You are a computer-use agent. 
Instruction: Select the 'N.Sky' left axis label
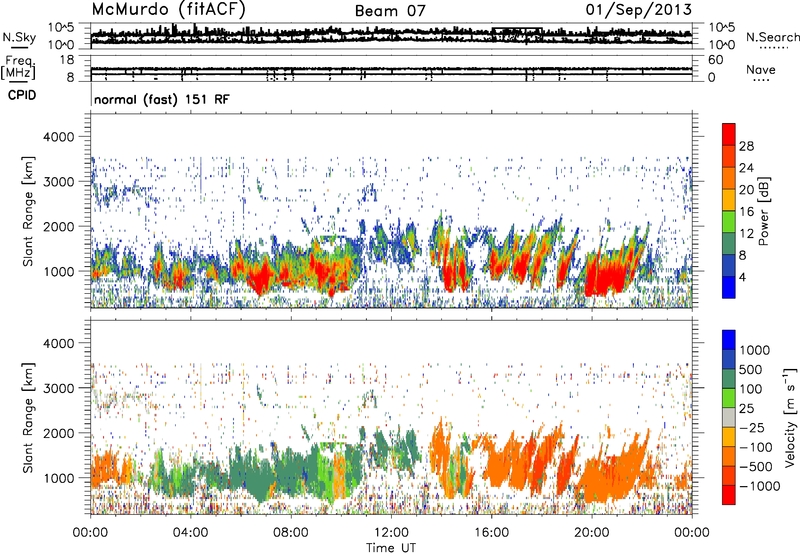(19, 37)
